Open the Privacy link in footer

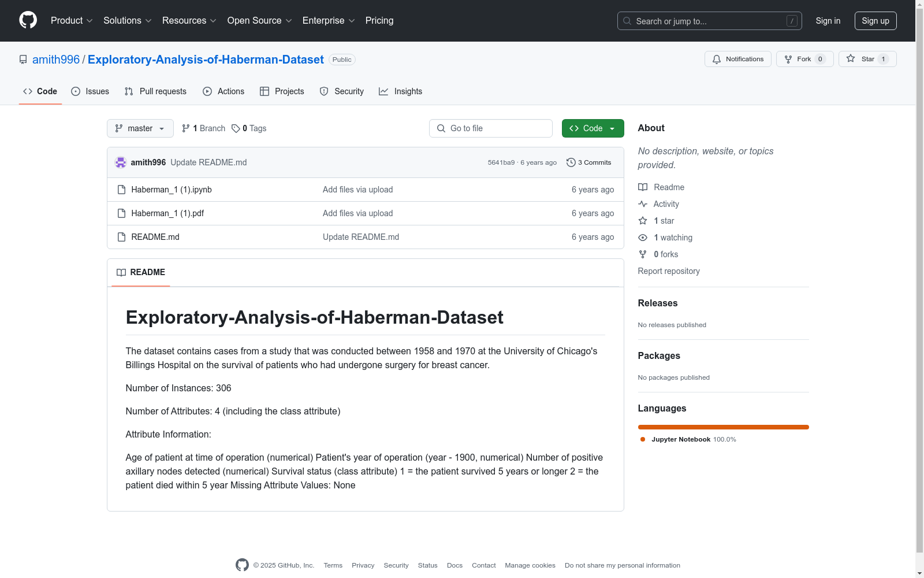(363, 565)
